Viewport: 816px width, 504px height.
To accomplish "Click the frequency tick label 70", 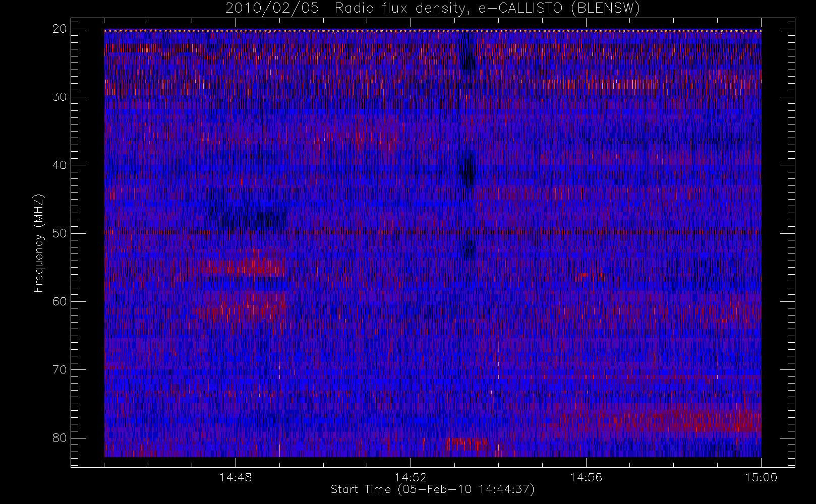I will [x=60, y=369].
